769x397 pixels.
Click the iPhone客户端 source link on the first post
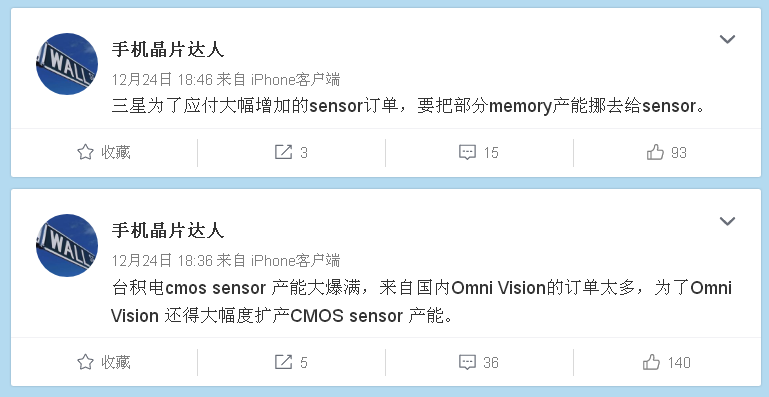tap(295, 79)
